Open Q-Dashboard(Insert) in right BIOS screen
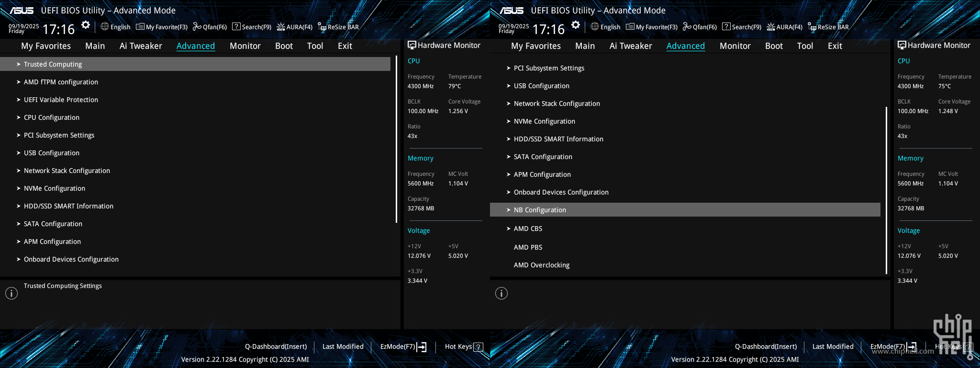Image resolution: width=980 pixels, height=368 pixels. pos(766,346)
